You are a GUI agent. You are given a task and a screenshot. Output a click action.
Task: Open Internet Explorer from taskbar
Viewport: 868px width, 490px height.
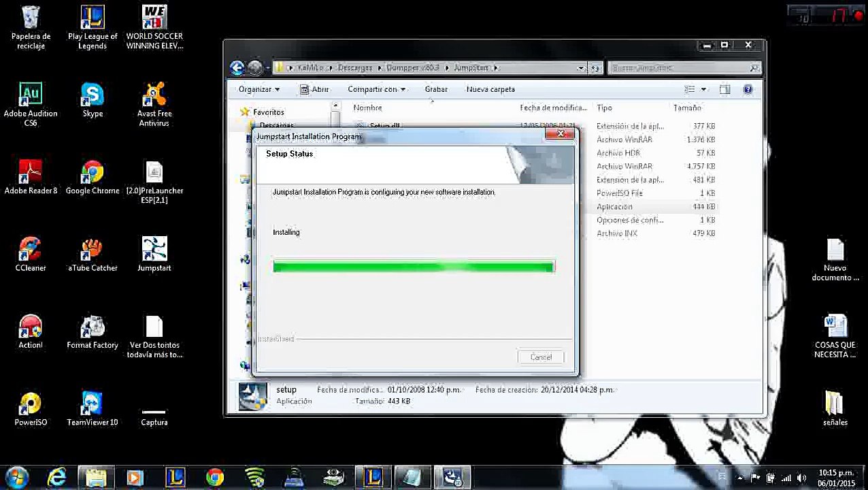coord(56,478)
